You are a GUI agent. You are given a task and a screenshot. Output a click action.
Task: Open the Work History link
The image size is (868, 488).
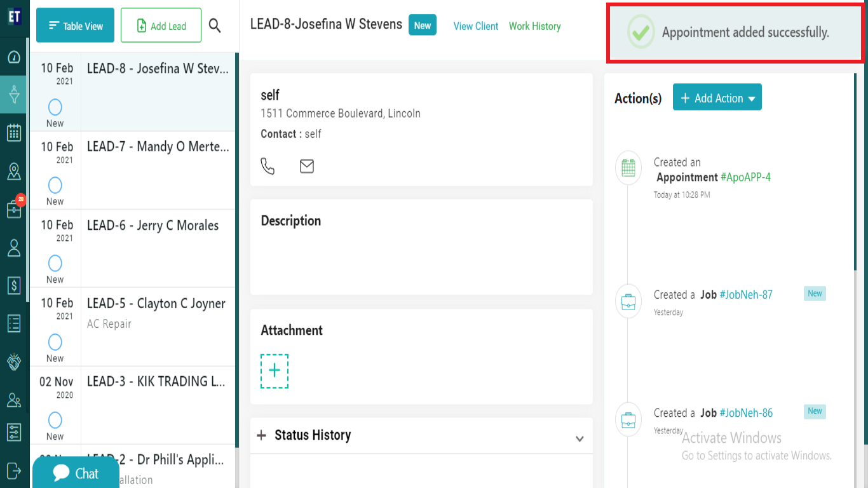534,26
